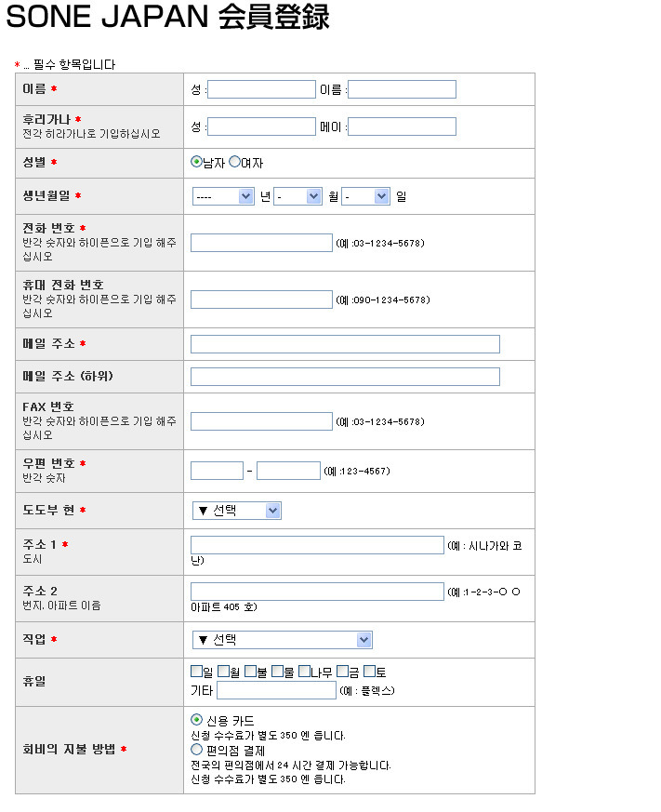The width and height of the screenshot is (661, 812).
Task: Check the 토 holiday checkbox
Action: (369, 672)
